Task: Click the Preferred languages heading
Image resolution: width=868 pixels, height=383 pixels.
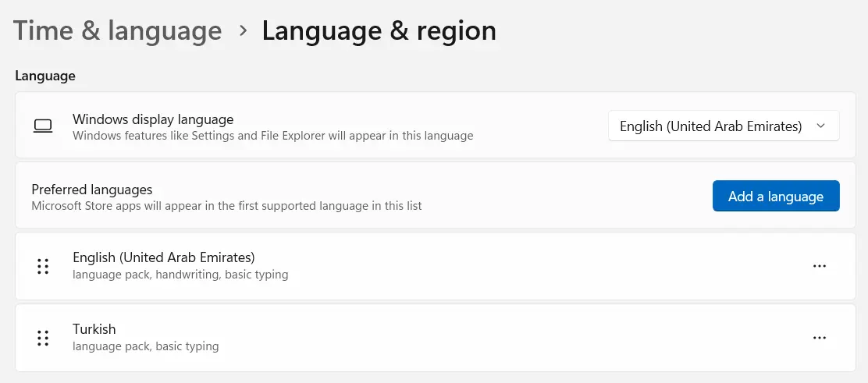Action: (92, 190)
